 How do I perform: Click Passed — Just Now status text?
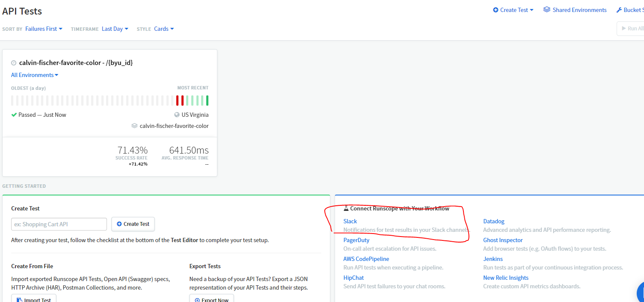click(x=42, y=115)
